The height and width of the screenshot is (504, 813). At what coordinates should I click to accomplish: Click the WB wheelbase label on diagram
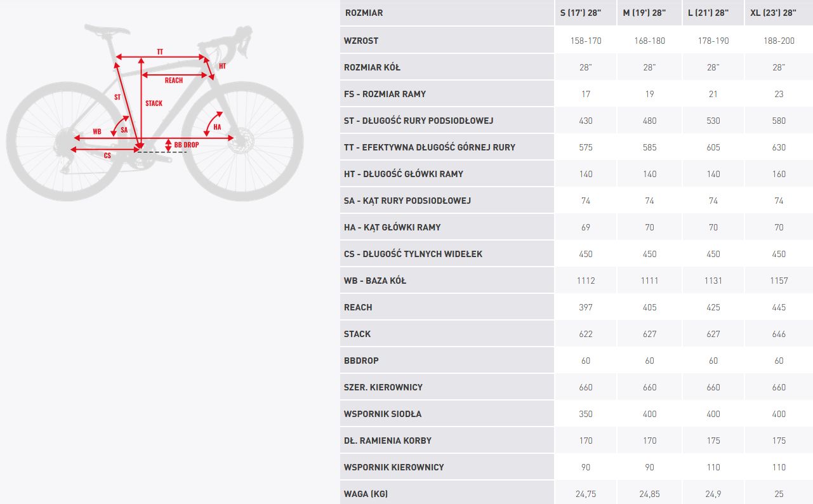[97, 132]
